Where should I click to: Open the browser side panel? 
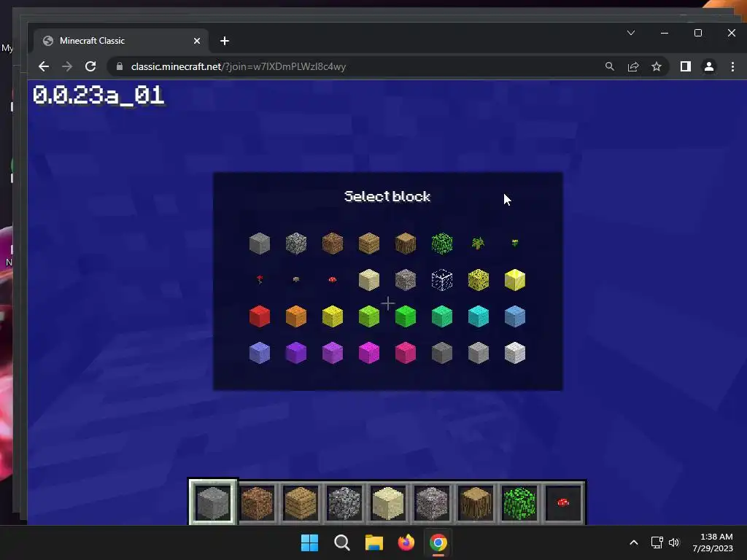pos(686,66)
